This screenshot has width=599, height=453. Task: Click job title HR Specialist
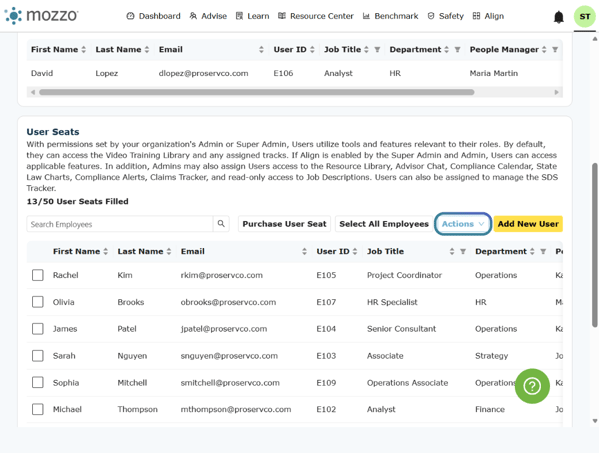coord(392,302)
